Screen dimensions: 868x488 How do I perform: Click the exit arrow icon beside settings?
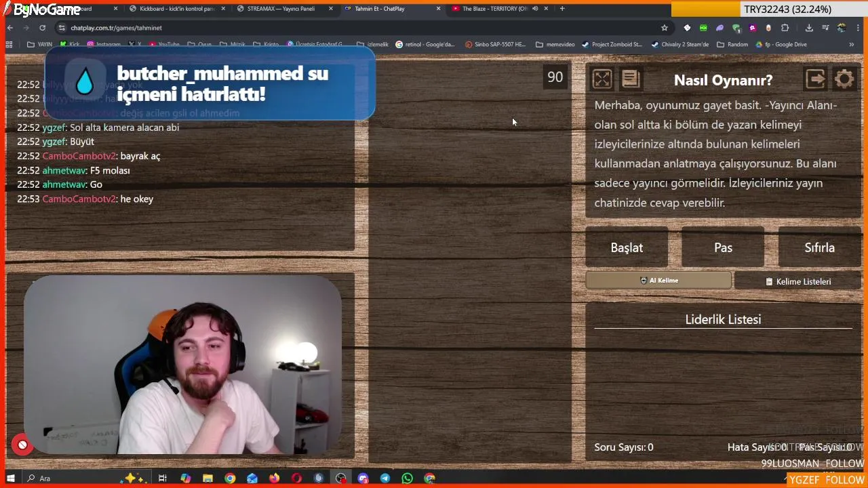pos(816,79)
